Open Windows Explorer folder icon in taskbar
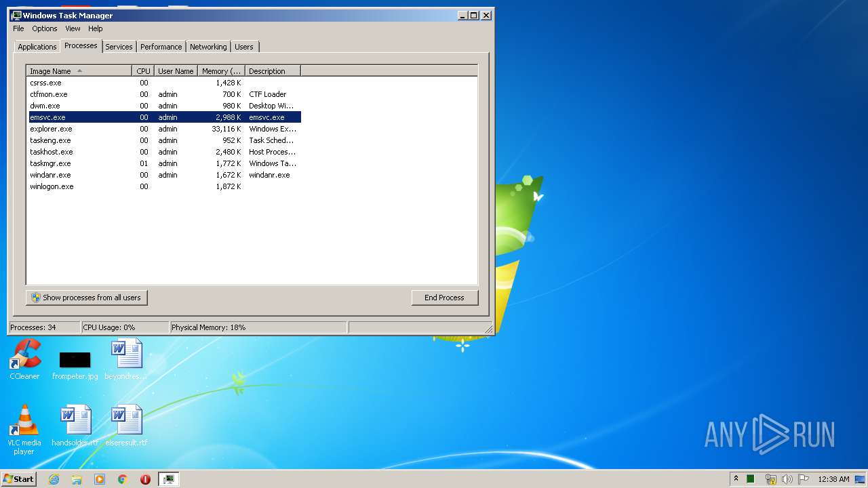 [x=77, y=479]
